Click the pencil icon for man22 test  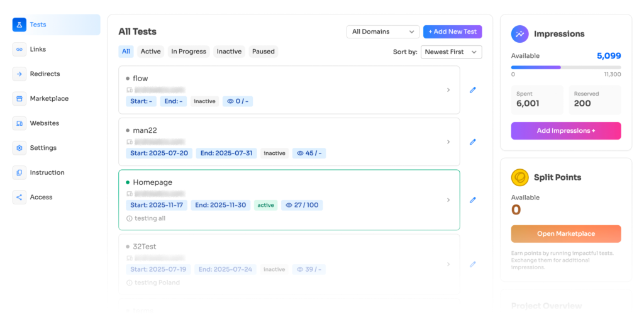point(473,142)
